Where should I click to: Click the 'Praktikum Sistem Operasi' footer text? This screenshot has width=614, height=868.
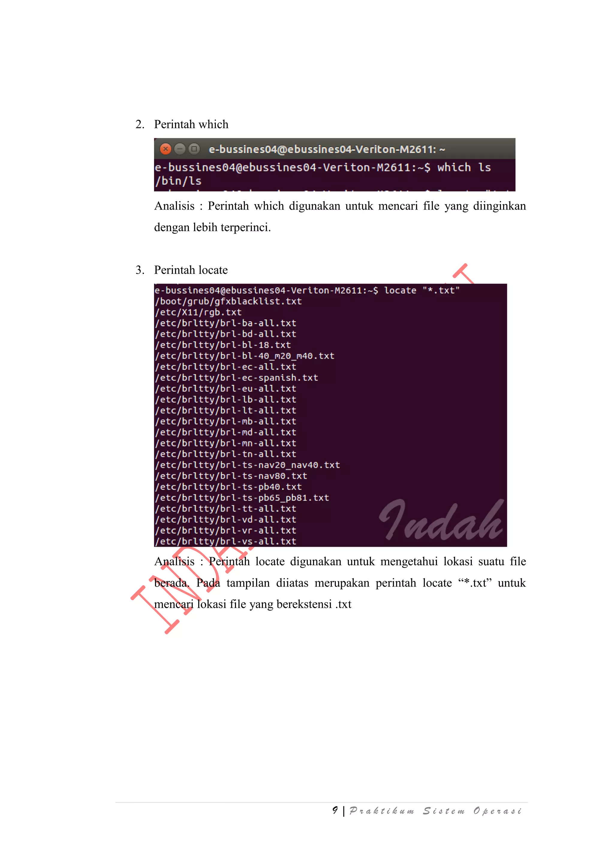tap(436, 811)
